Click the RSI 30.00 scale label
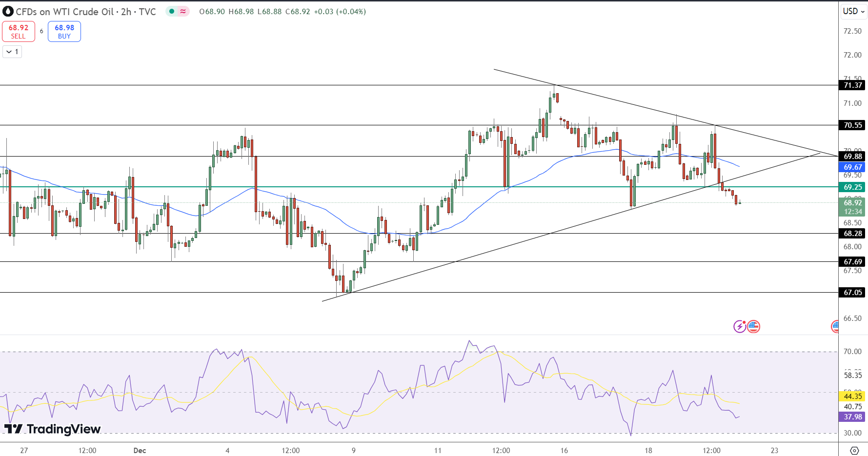Screen dimensions: 868x456 pos(852,433)
